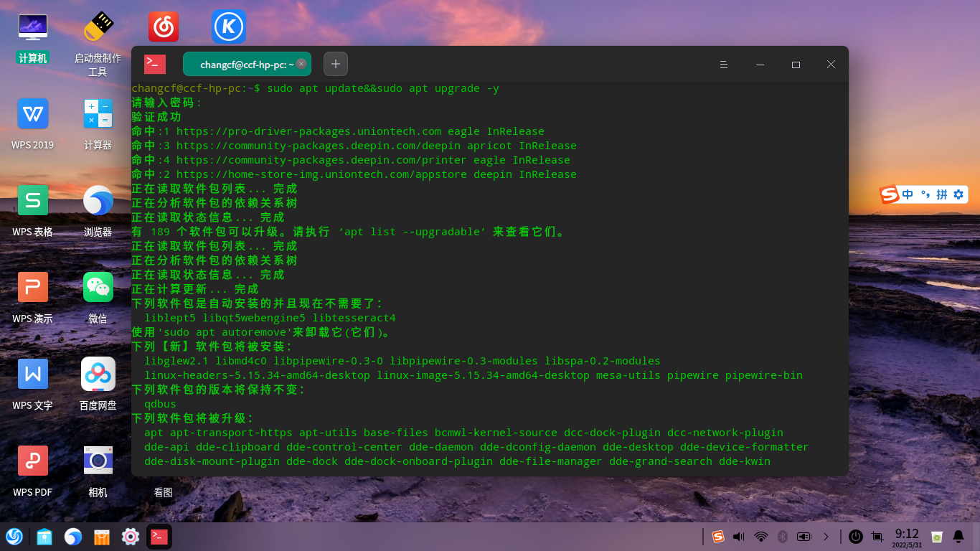Screen dimensions: 980x551
Task: Toggle Bluetooth in the system tray
Action: (781, 536)
